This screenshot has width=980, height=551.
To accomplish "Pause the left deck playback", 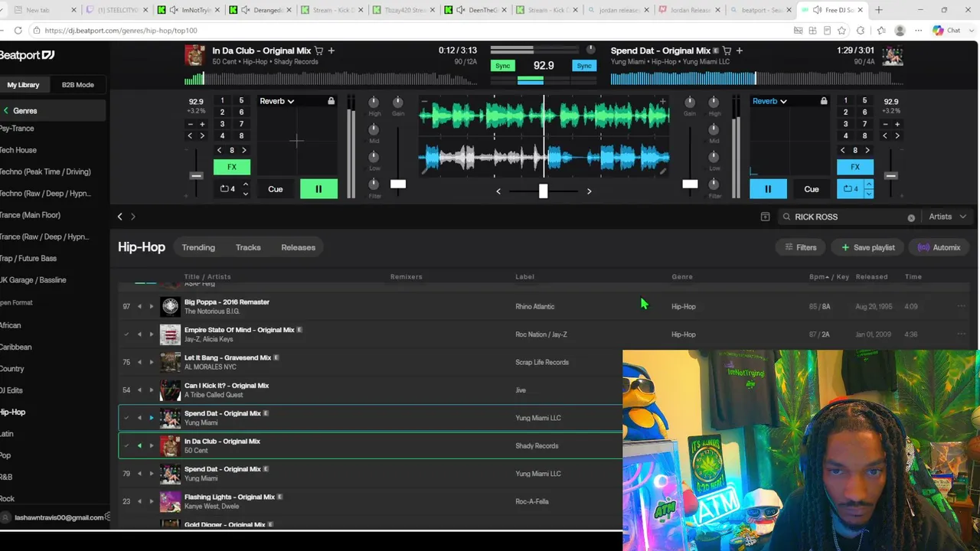I will click(318, 189).
